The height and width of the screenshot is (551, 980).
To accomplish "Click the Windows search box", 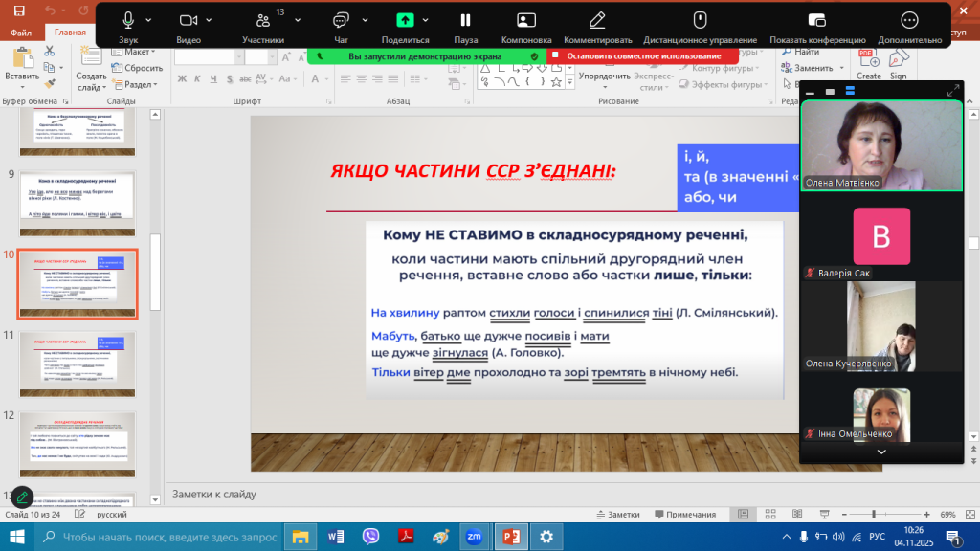I will (x=159, y=537).
